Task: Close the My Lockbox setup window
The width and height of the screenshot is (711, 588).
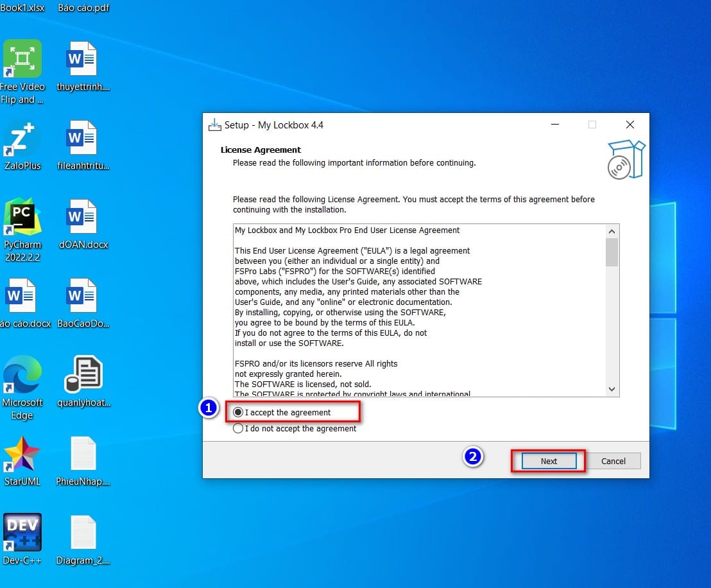Action: (x=630, y=125)
